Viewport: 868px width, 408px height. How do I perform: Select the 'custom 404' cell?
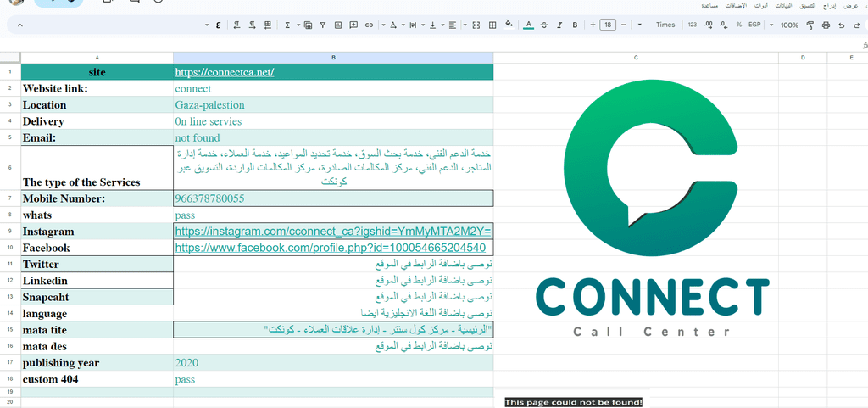[97, 380]
